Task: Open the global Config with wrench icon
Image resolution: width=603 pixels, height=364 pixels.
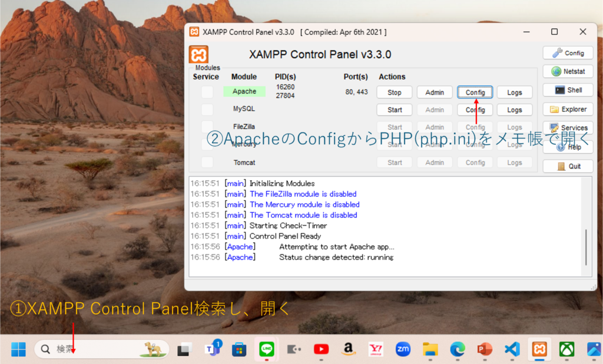Action: pyautogui.click(x=568, y=53)
